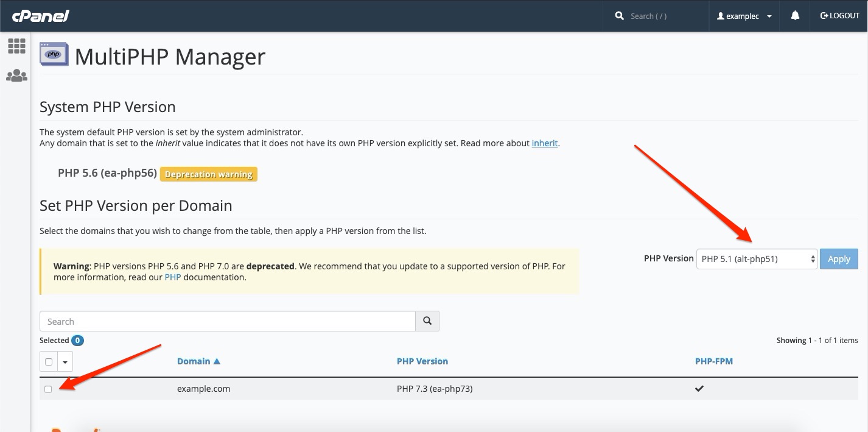Viewport: 868px width, 432px height.
Task: Click the Apply button
Action: click(839, 259)
